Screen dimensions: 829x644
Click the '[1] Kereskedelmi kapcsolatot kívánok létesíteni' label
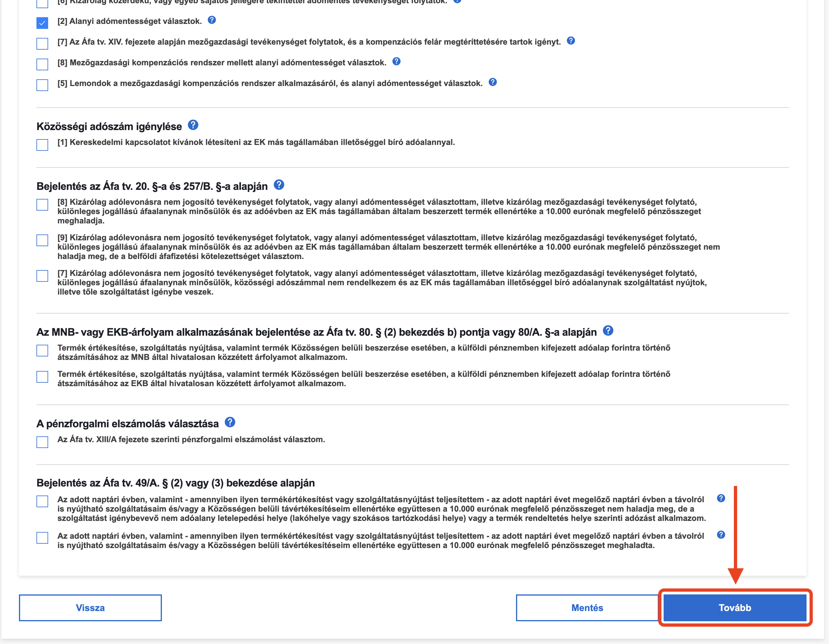click(256, 142)
